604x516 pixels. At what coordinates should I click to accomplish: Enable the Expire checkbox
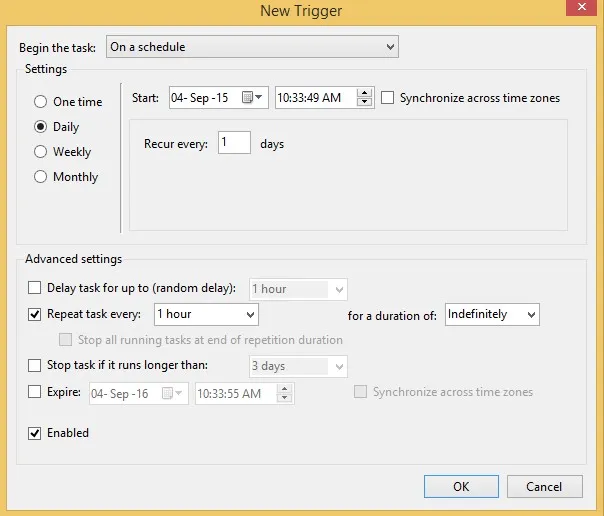tap(34, 392)
